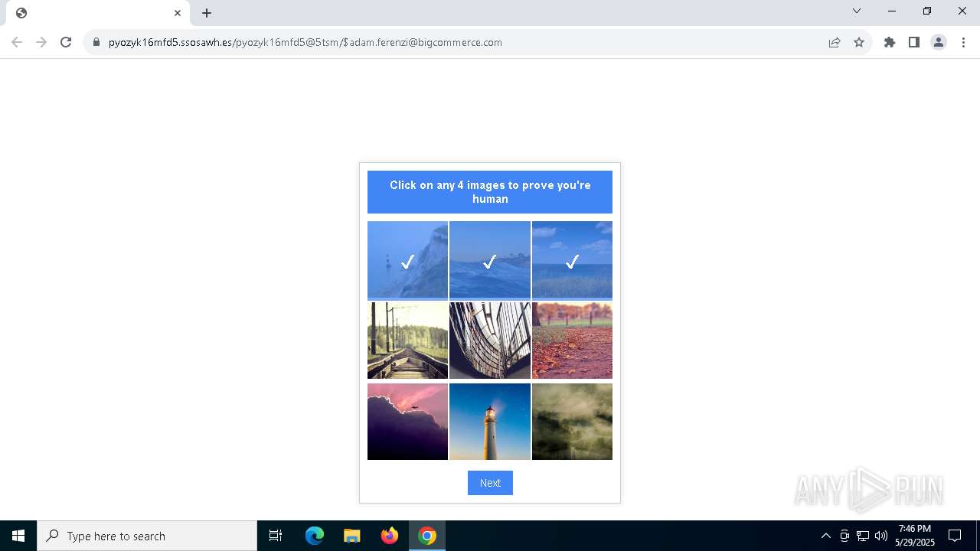Deselect the checked ocean wave image
This screenshot has height=551, width=980.
pos(490,260)
